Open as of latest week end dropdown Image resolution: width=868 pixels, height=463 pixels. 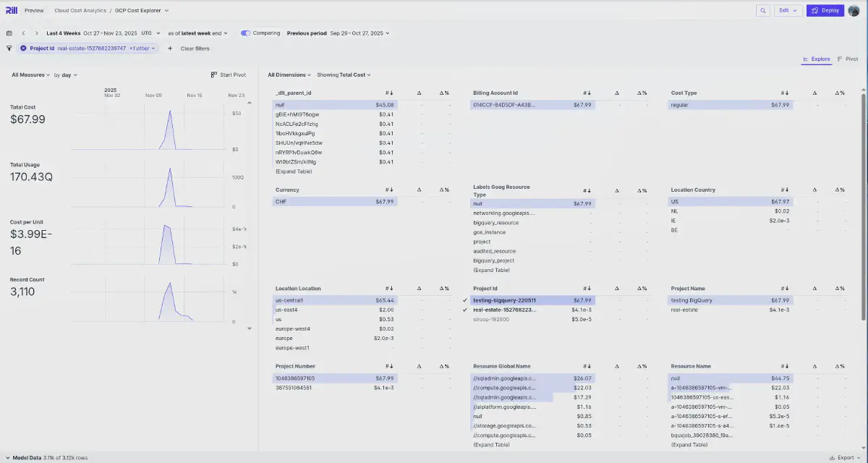point(197,33)
